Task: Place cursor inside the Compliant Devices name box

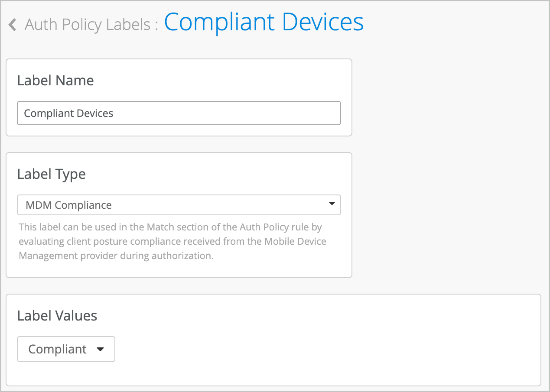Action: click(179, 113)
